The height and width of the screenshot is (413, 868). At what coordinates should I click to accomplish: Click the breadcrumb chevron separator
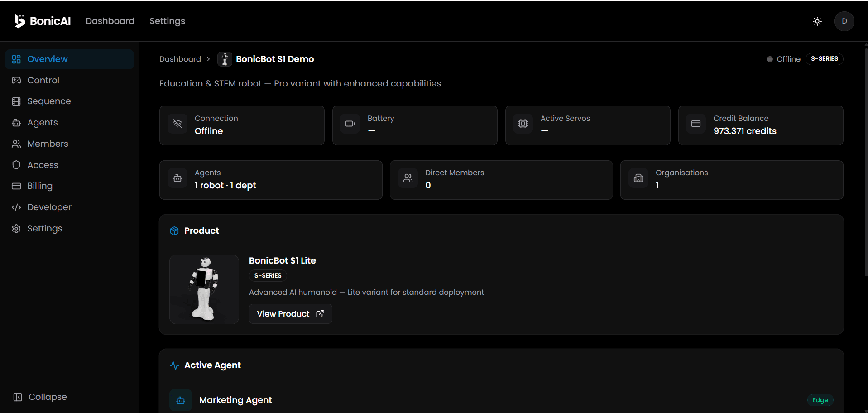[x=208, y=59]
